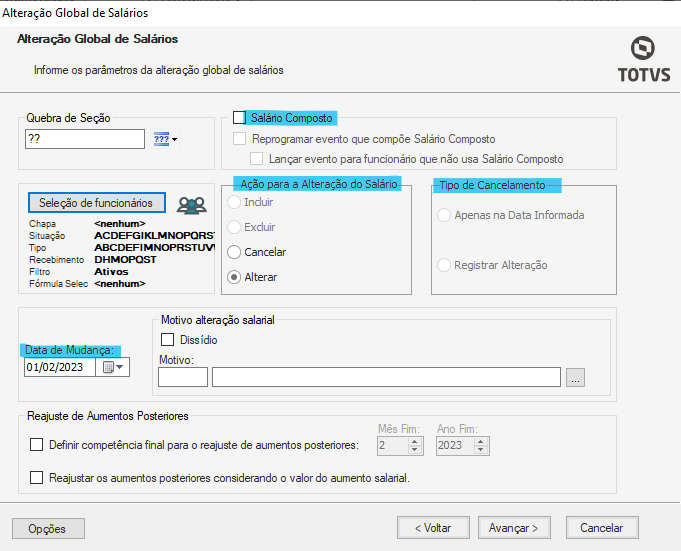The width and height of the screenshot is (681, 551).
Task: Enable Definir competência final checkbox
Action: [37, 445]
